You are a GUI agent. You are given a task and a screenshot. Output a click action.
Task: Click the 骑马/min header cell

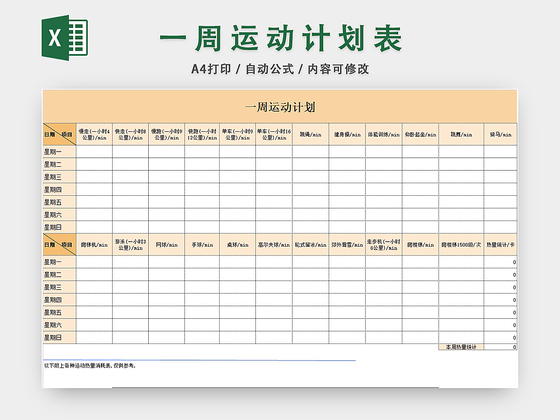[x=500, y=135]
